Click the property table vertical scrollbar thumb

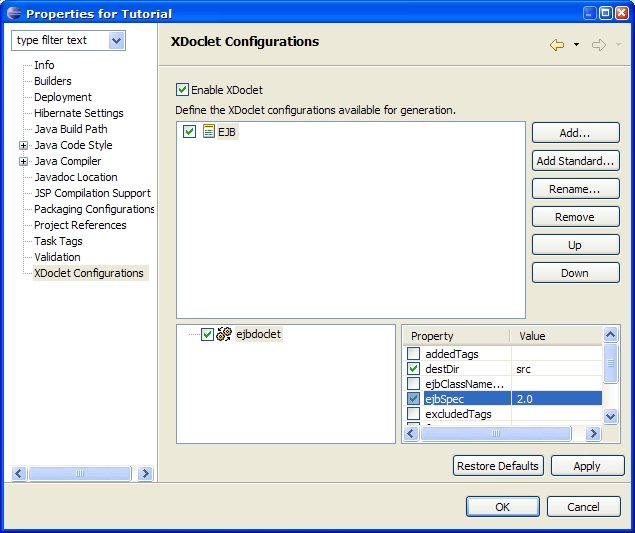(x=610, y=363)
